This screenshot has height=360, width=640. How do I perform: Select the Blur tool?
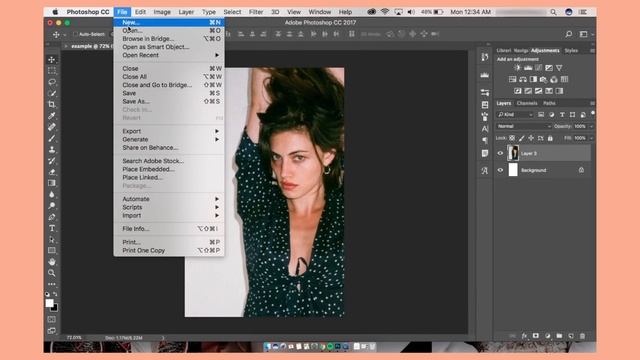click(x=52, y=194)
